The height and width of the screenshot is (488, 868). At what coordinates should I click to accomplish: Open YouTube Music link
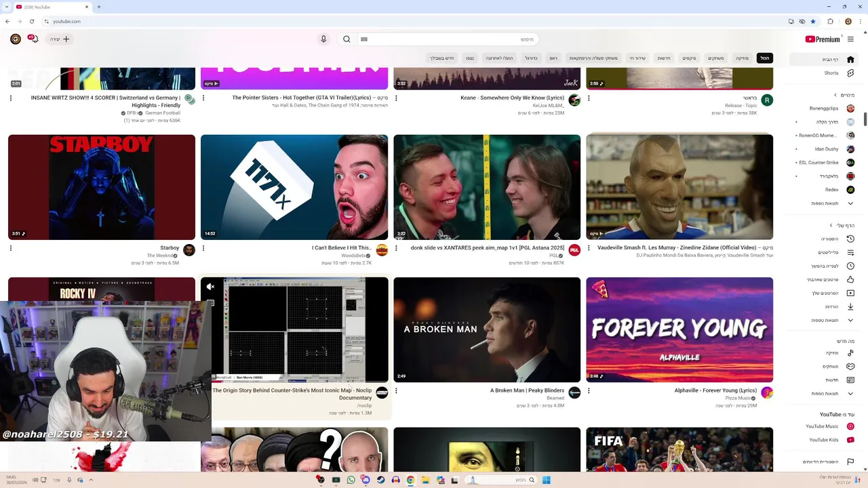(x=824, y=426)
